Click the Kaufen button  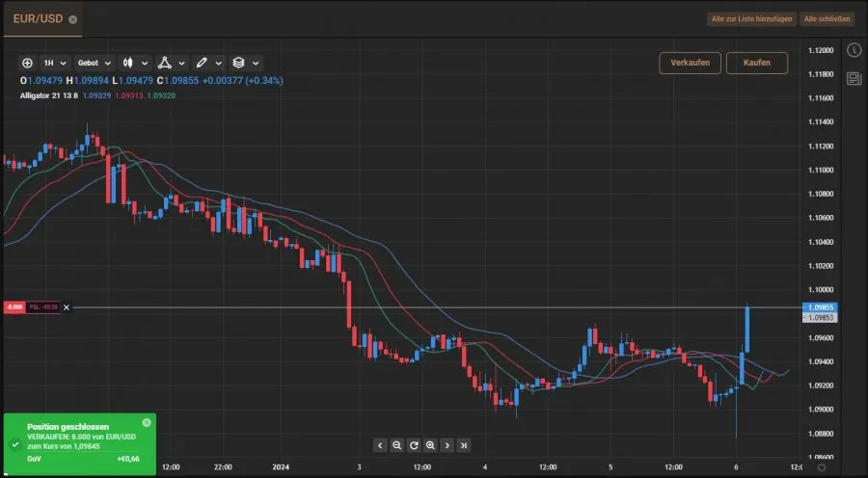point(757,63)
